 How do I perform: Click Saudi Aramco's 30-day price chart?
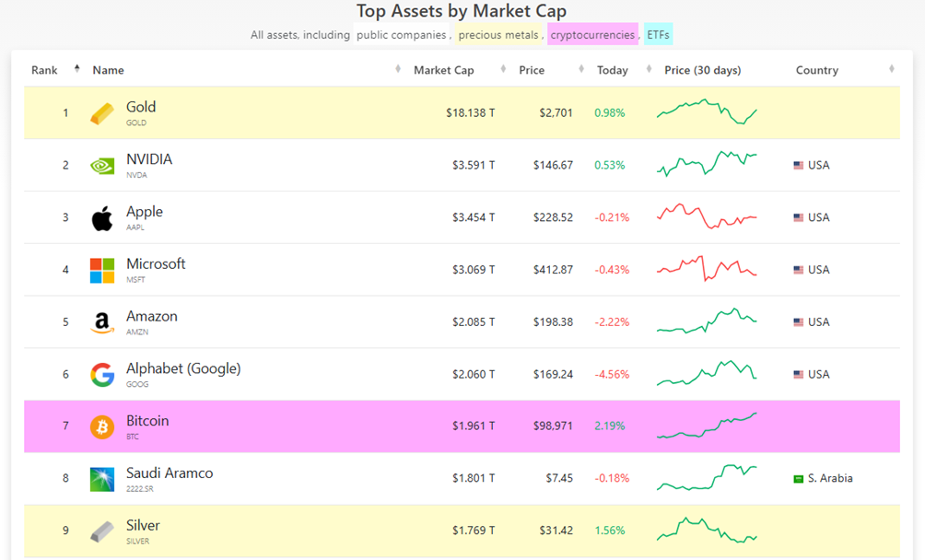pyautogui.click(x=707, y=477)
